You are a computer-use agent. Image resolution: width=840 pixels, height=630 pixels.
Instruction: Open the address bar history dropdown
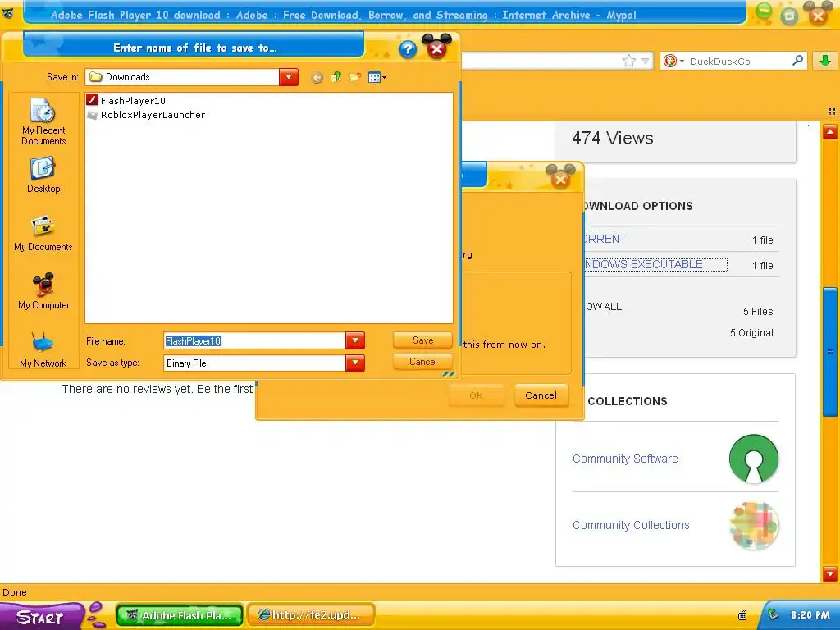pos(646,61)
